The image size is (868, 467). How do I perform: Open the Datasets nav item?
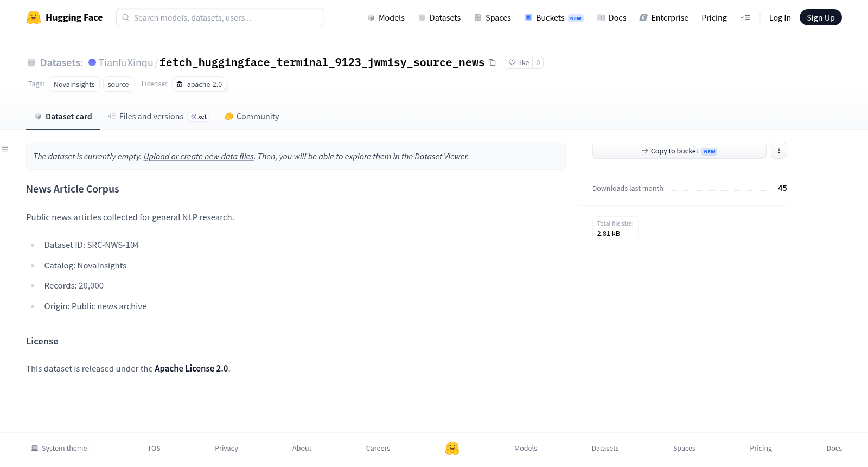tap(439, 17)
